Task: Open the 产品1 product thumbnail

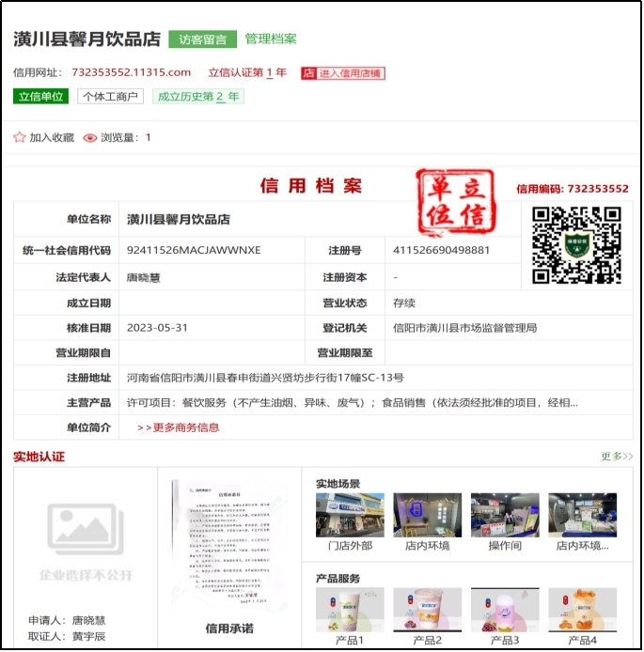Action: pyautogui.click(x=350, y=610)
